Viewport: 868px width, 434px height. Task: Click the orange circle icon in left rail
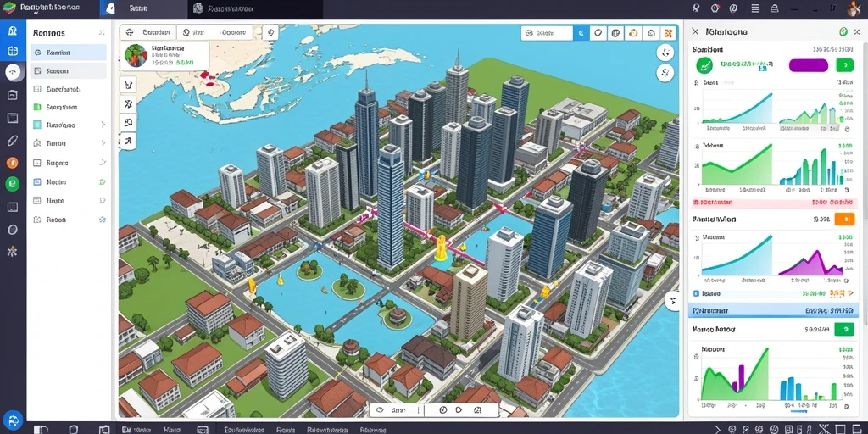(12, 162)
